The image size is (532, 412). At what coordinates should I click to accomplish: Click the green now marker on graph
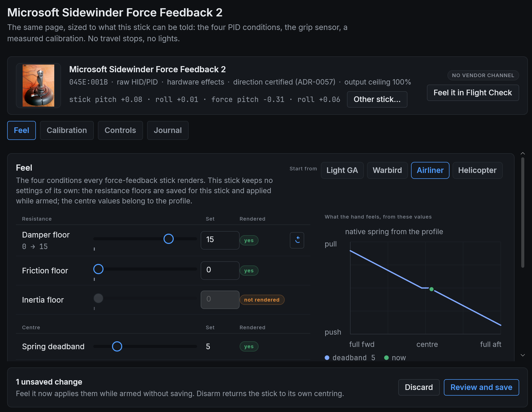point(432,289)
